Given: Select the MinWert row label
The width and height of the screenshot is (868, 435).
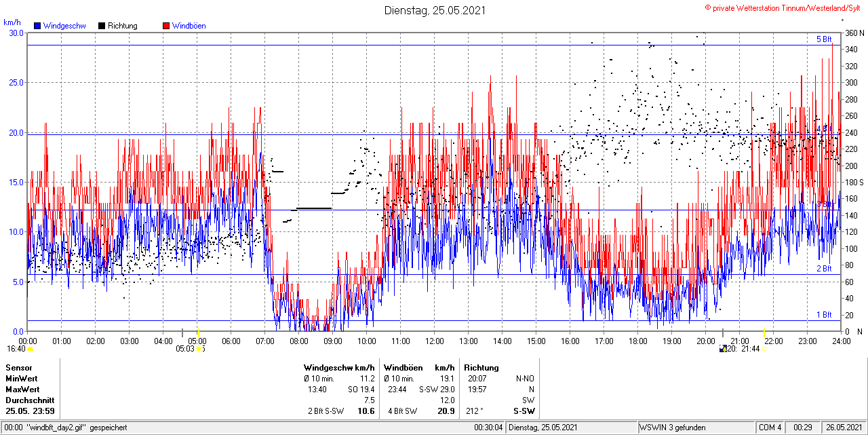Looking at the screenshot, I should (x=22, y=378).
